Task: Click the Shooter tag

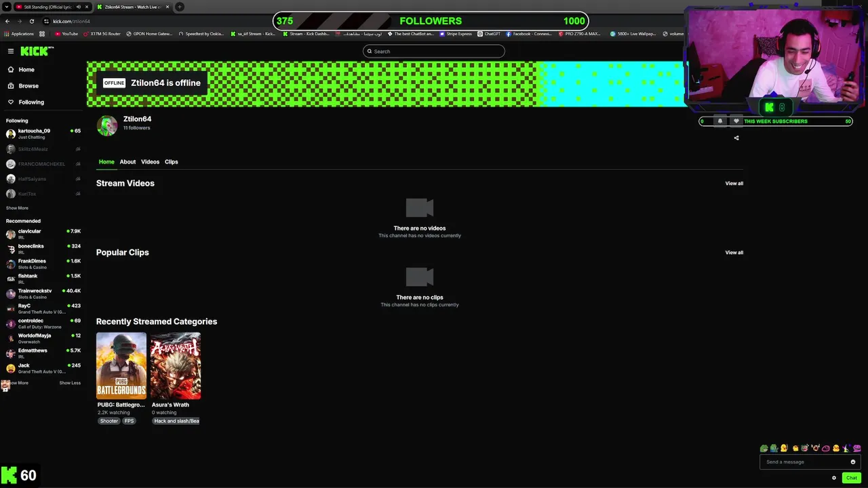Action: pyautogui.click(x=109, y=421)
